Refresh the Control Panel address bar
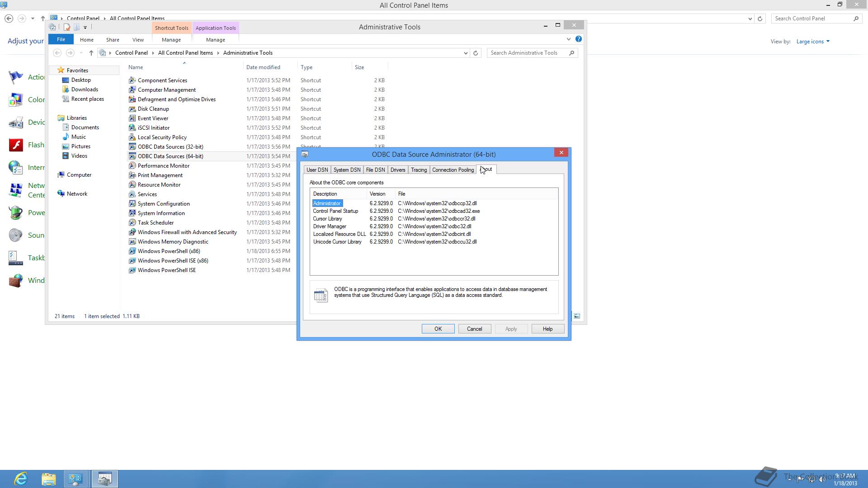This screenshot has width=868, height=488. [760, 19]
